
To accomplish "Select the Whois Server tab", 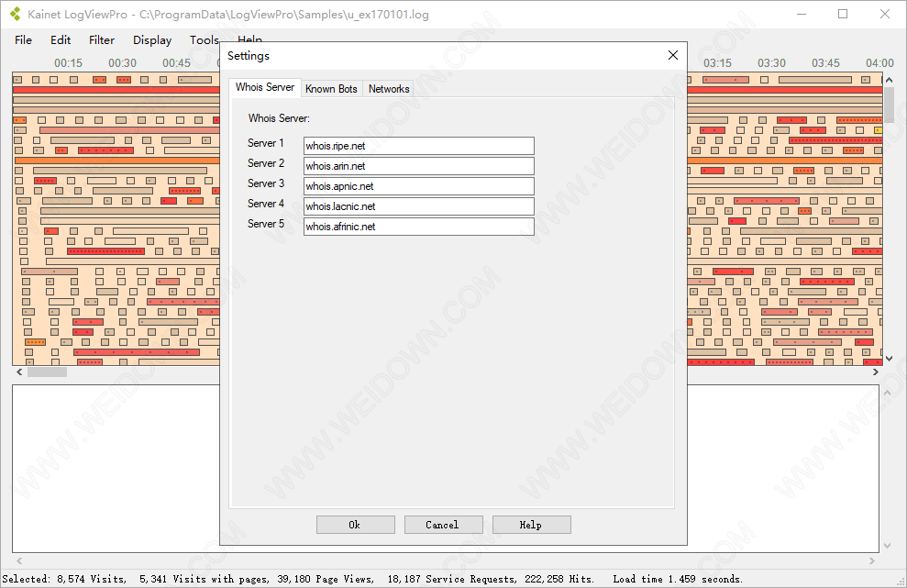I will pos(265,88).
